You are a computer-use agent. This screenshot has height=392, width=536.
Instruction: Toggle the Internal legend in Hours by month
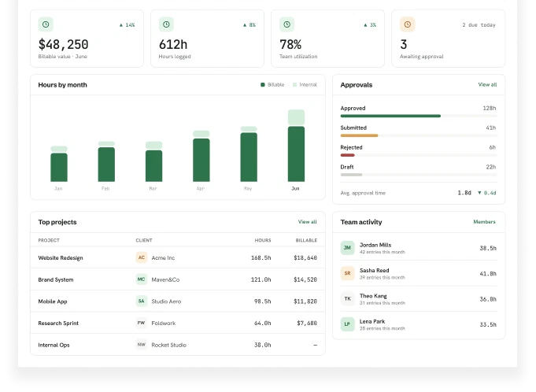pyautogui.click(x=305, y=85)
